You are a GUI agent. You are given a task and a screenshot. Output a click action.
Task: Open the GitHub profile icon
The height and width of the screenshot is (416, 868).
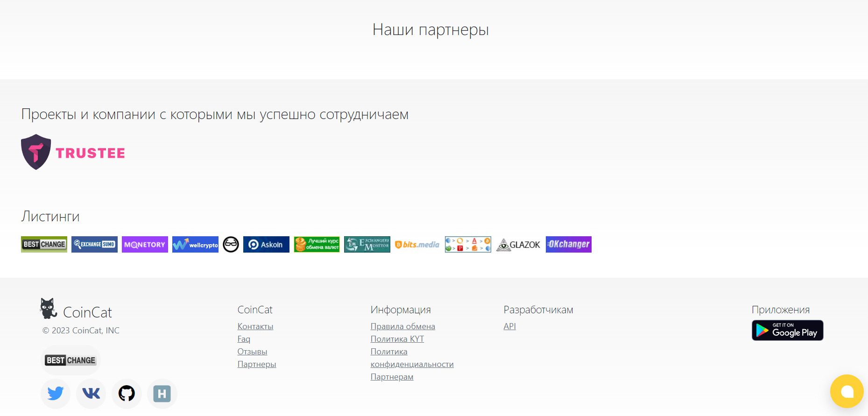tap(127, 394)
